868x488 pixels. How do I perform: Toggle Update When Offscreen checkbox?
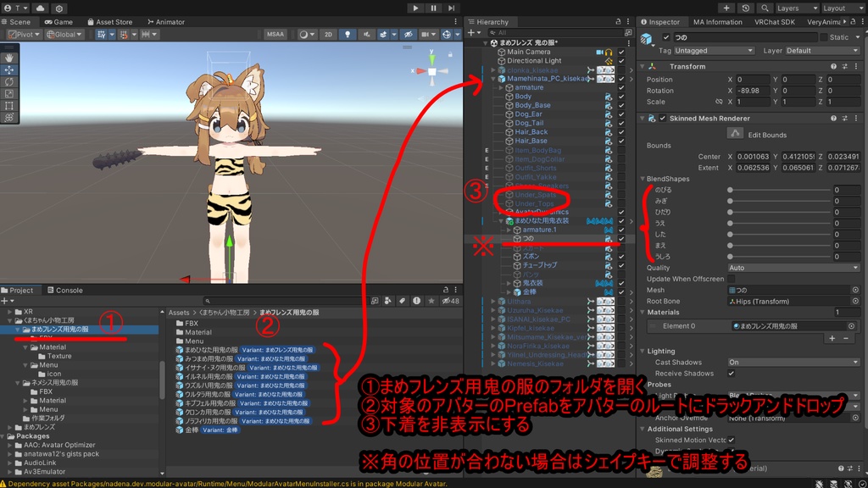732,279
